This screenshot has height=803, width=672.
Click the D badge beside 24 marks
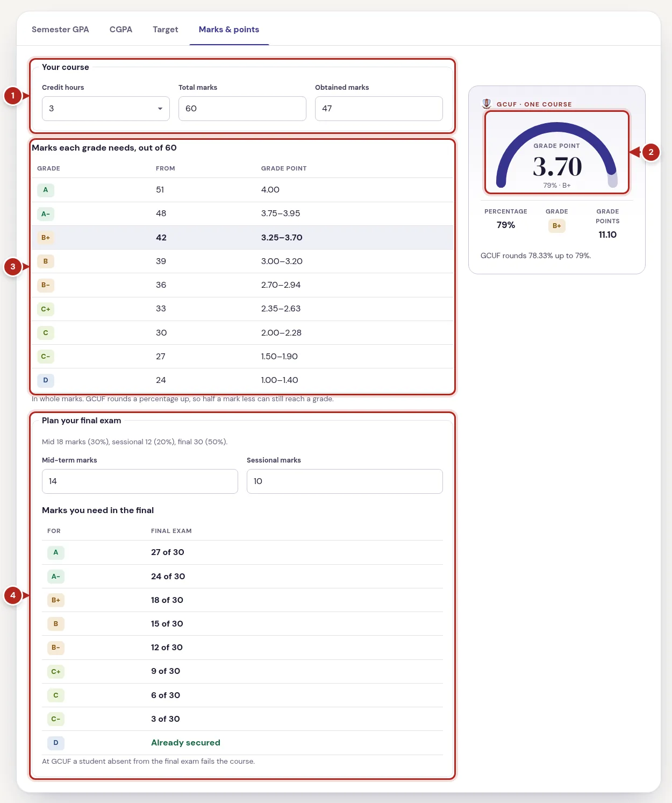tap(46, 380)
